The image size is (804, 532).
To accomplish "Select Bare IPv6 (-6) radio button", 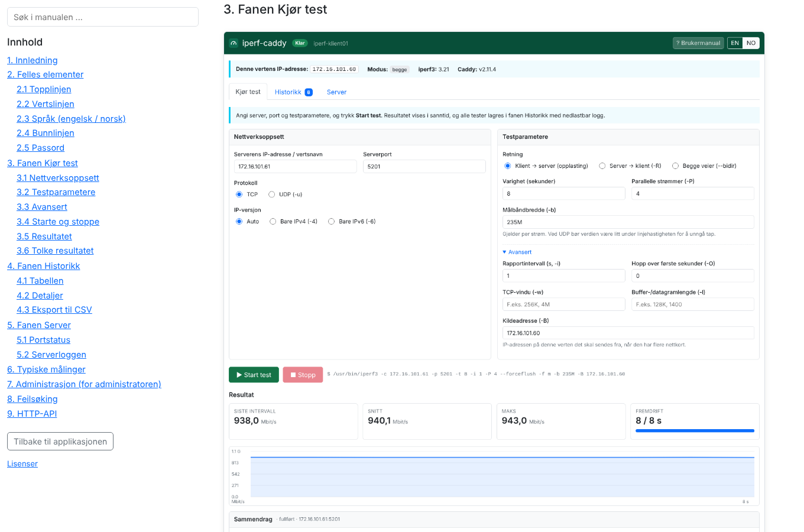I will click(x=332, y=222).
